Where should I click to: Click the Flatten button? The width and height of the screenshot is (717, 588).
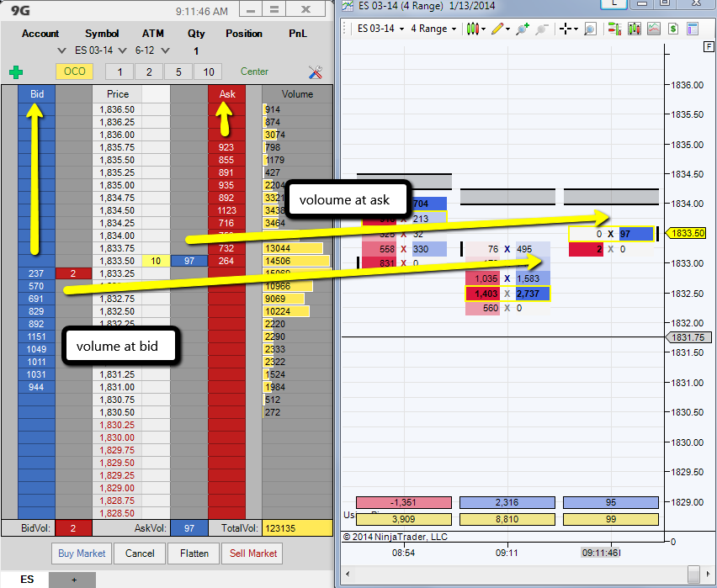coord(194,554)
